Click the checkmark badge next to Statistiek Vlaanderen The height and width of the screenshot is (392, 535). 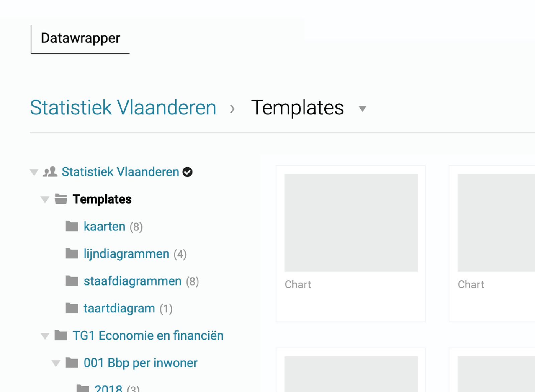188,172
